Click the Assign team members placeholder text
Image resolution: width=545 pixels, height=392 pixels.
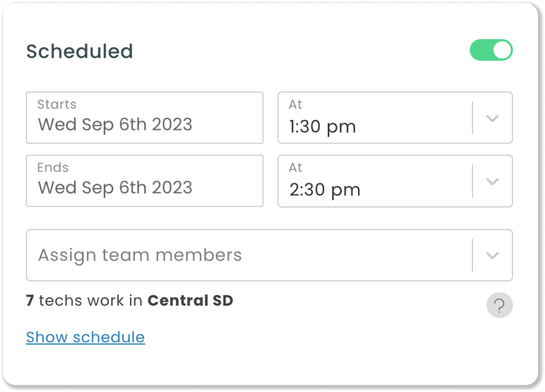pyautogui.click(x=140, y=255)
